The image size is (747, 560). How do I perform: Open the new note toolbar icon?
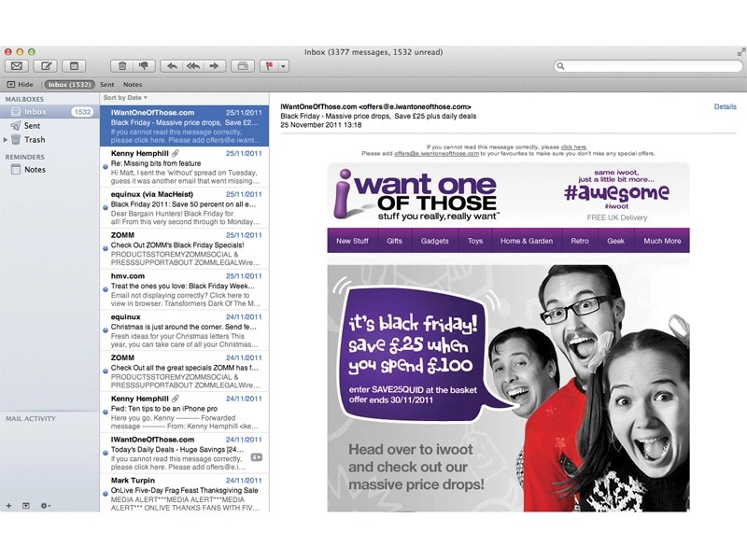click(x=75, y=66)
